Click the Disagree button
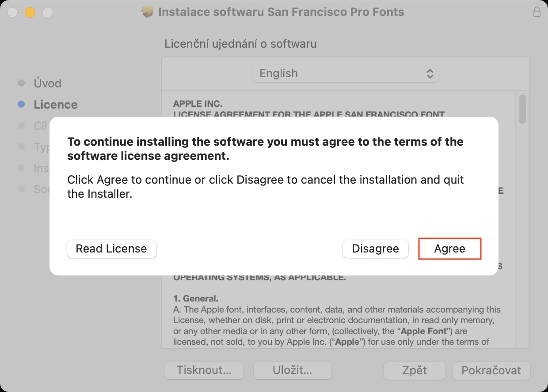548x392 pixels. point(375,249)
